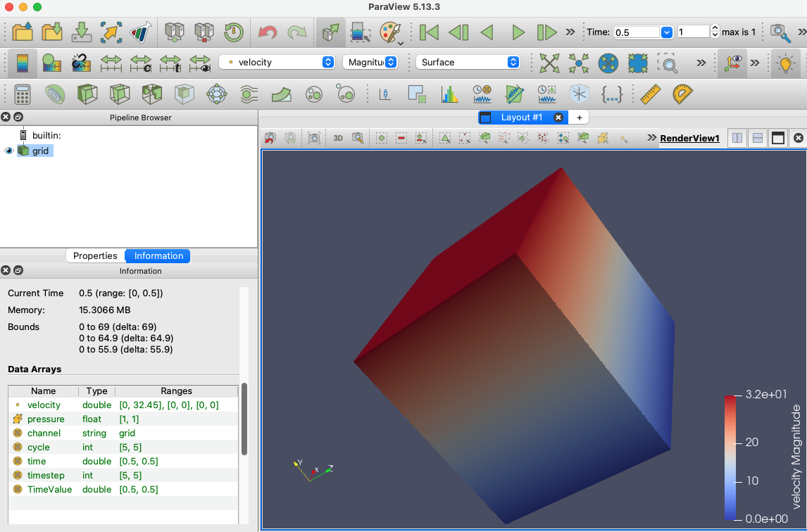Expand overflow chevron left of light bulb
807x532 pixels.
pyautogui.click(x=754, y=63)
